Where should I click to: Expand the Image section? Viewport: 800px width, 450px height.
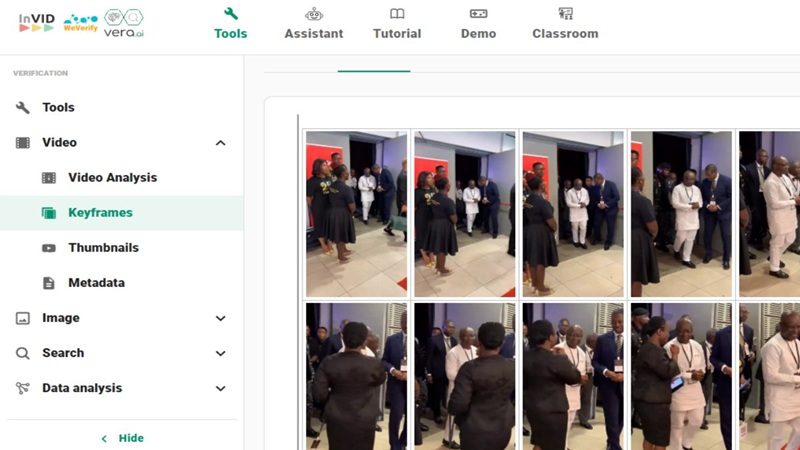pos(121,318)
